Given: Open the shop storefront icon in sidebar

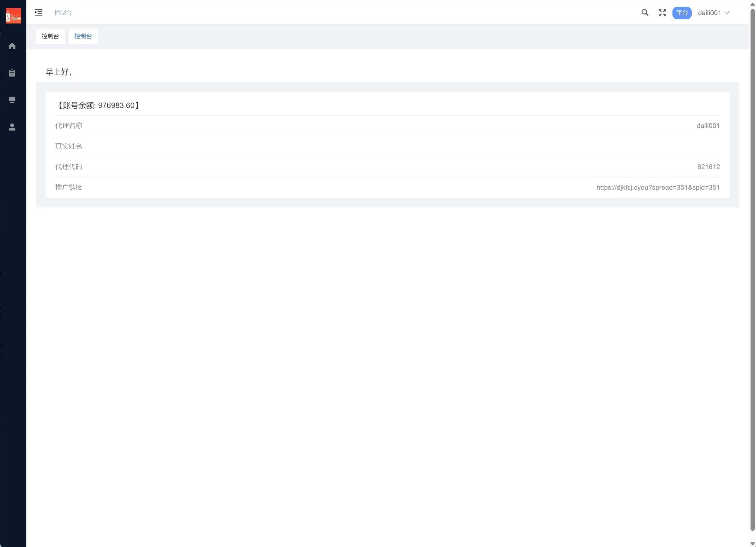Looking at the screenshot, I should coord(12,100).
